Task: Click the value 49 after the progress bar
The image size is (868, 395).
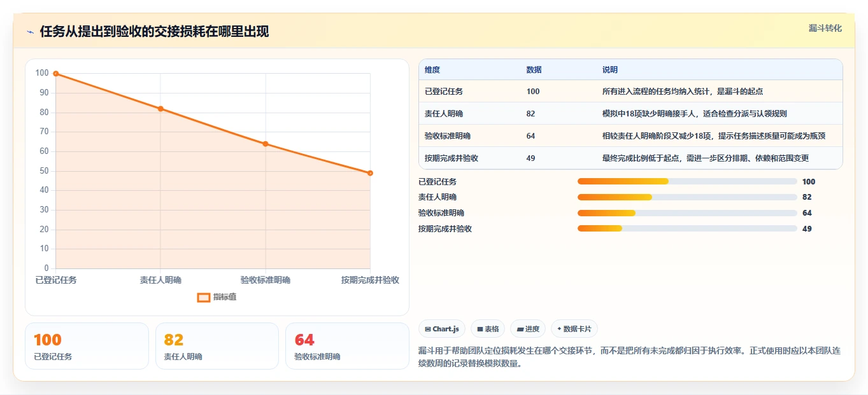Action: pyautogui.click(x=807, y=229)
